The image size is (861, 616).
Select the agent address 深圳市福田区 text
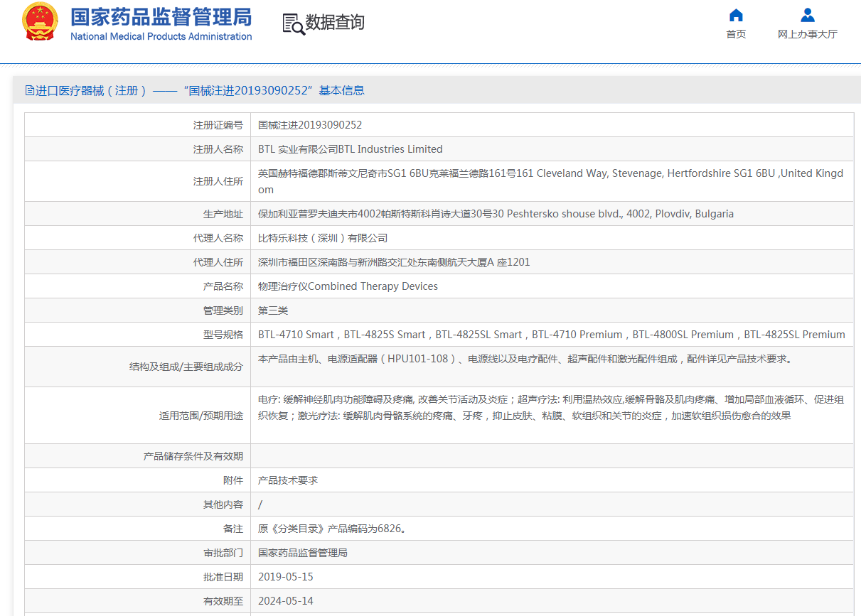pos(394,262)
